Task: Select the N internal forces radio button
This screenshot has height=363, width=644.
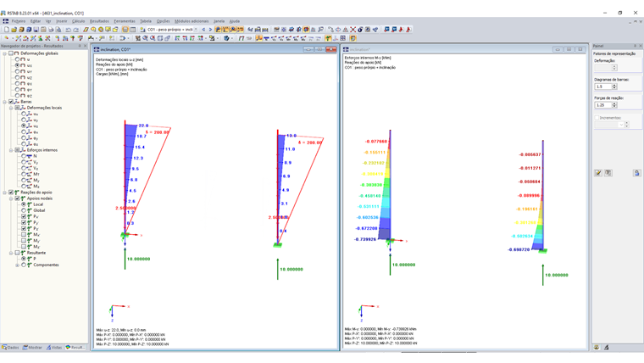Action: pyautogui.click(x=24, y=156)
